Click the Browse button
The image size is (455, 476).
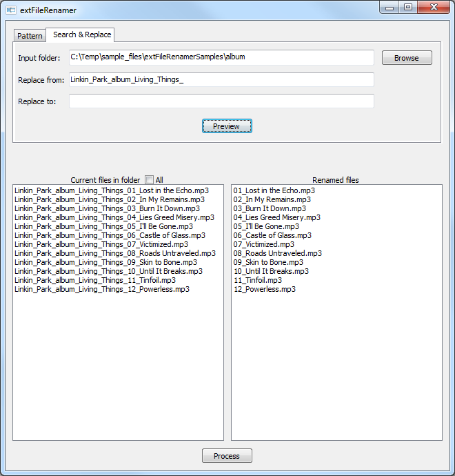point(406,58)
